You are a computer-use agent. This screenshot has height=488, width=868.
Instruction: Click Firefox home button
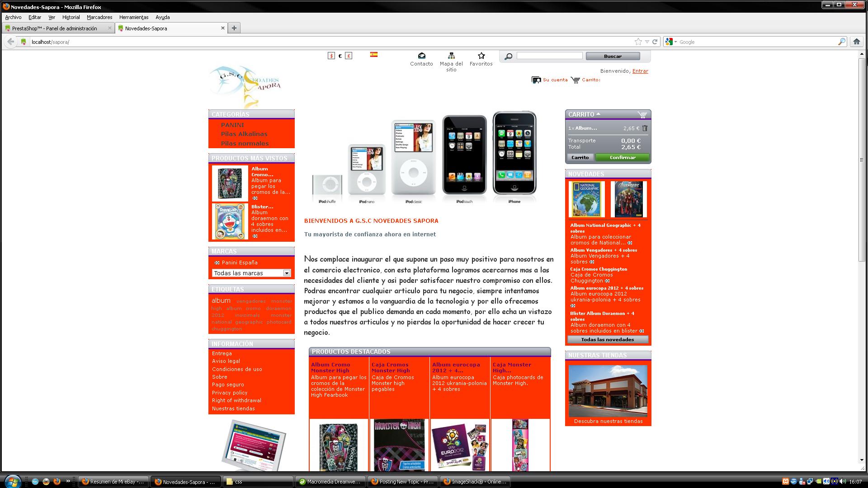point(856,42)
